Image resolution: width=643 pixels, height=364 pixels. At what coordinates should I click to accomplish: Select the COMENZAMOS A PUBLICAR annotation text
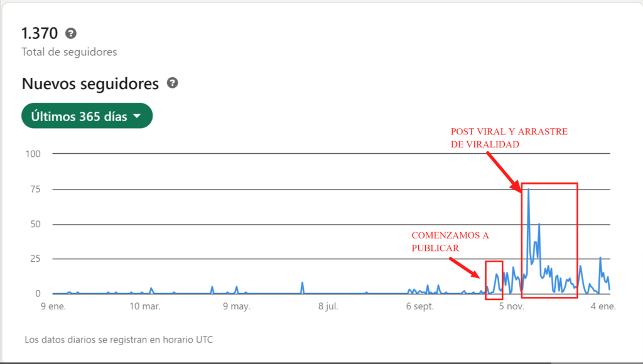450,242
